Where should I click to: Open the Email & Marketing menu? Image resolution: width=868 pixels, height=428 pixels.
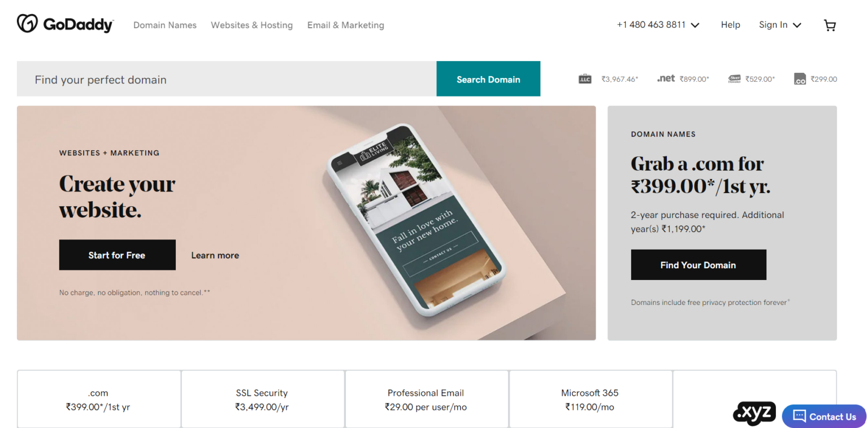point(346,25)
